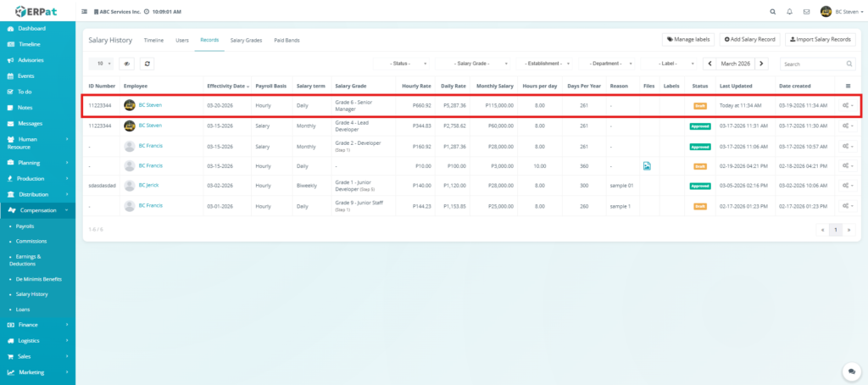
Task: Open the mail envelope icon
Action: 806,12
